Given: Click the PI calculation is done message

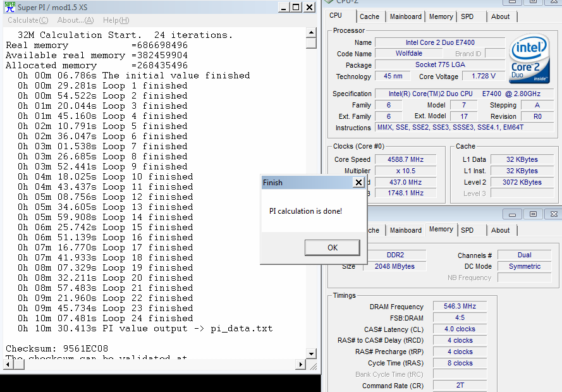Looking at the screenshot, I should tap(305, 211).
